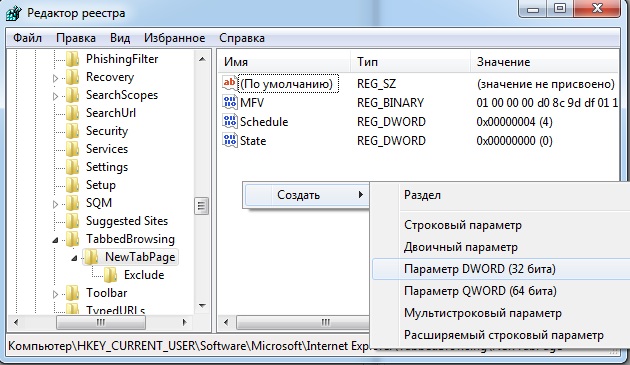Click the tree pane vertical scrollbar thumb
This screenshot has height=365, width=630.
point(201,206)
